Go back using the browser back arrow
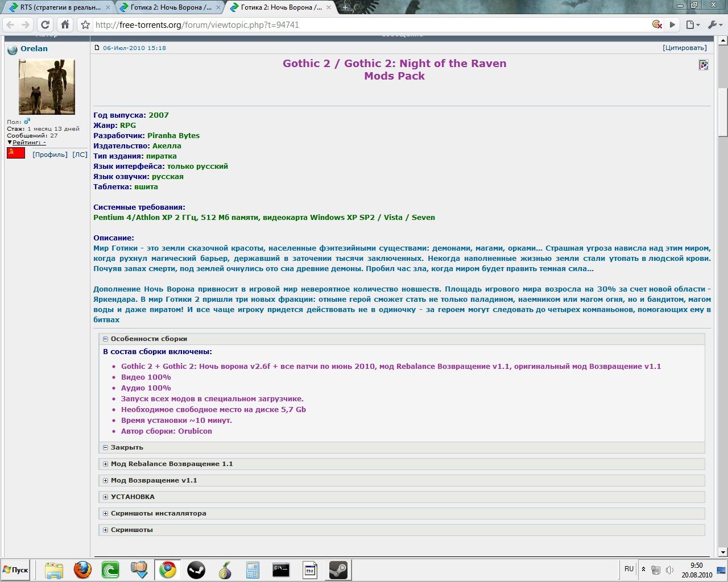The width and height of the screenshot is (728, 582). (10, 25)
